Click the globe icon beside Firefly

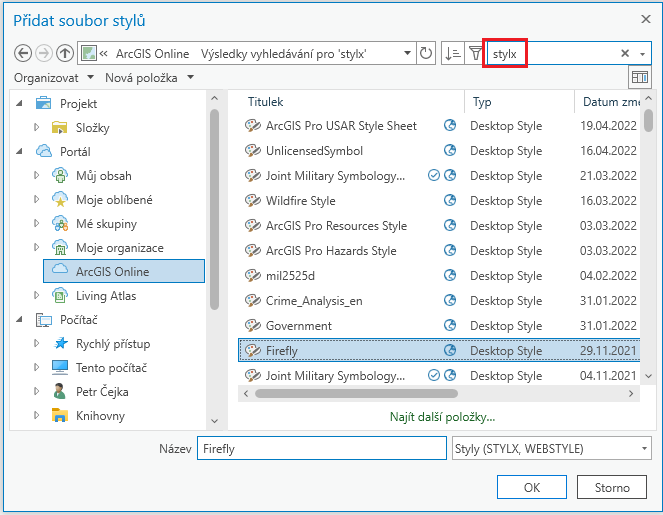pos(450,351)
